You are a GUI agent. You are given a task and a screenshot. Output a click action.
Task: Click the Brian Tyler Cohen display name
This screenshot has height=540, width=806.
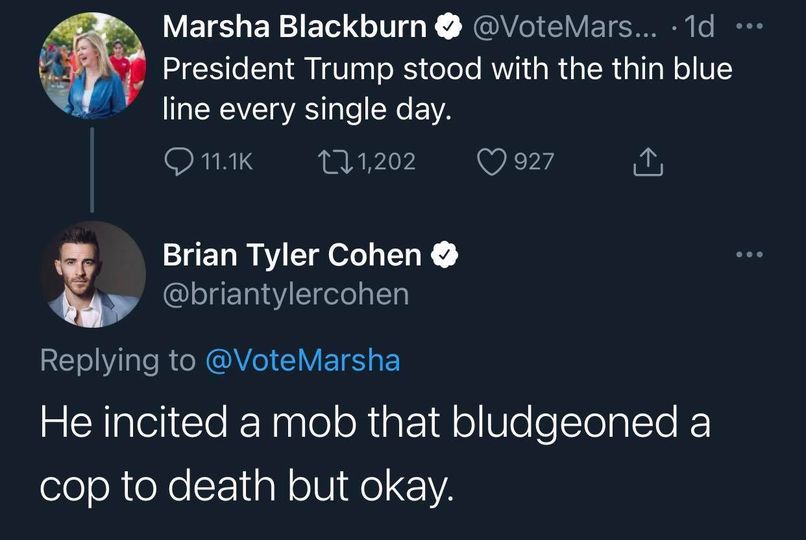pyautogui.click(x=292, y=255)
